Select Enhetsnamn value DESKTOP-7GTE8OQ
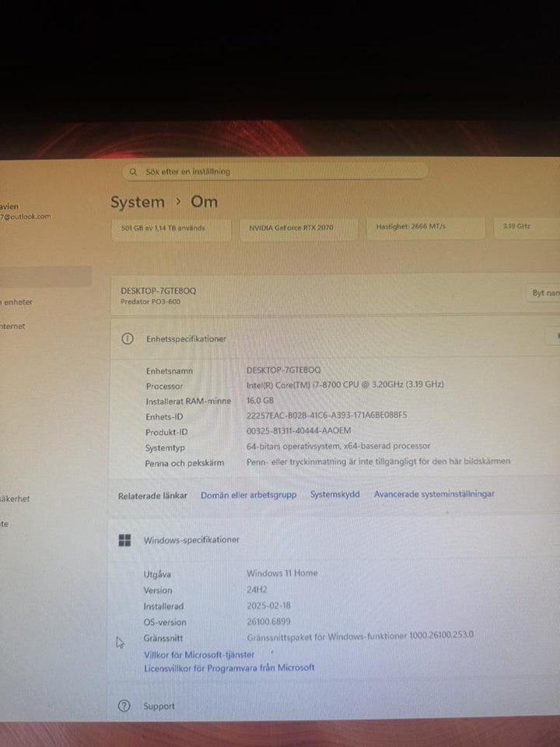This screenshot has height=747, width=560. coord(283,370)
